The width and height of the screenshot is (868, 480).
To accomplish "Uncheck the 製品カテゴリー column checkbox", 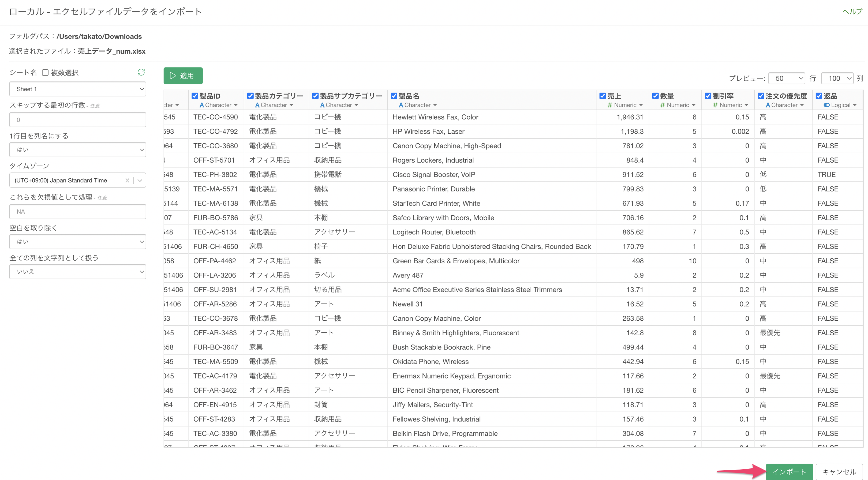I will click(250, 96).
